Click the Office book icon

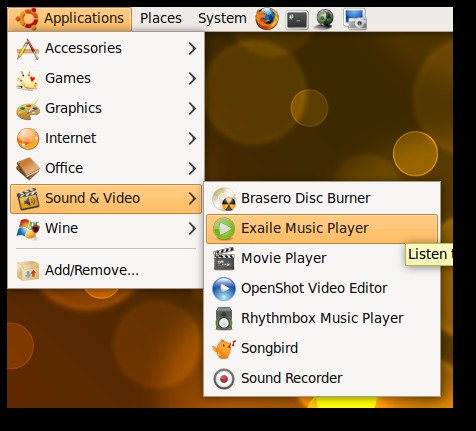[28, 169]
